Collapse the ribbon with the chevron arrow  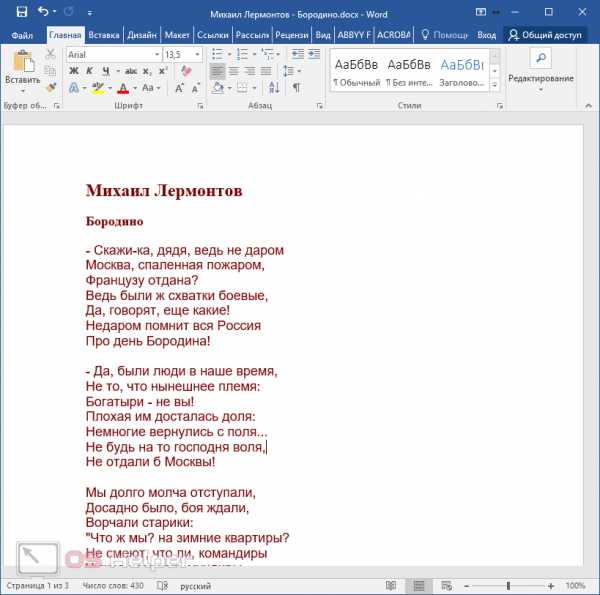(588, 106)
